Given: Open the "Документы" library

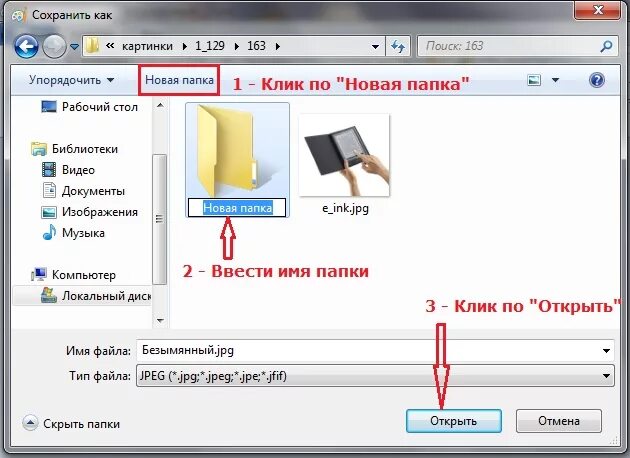Looking at the screenshot, I should point(83,190).
